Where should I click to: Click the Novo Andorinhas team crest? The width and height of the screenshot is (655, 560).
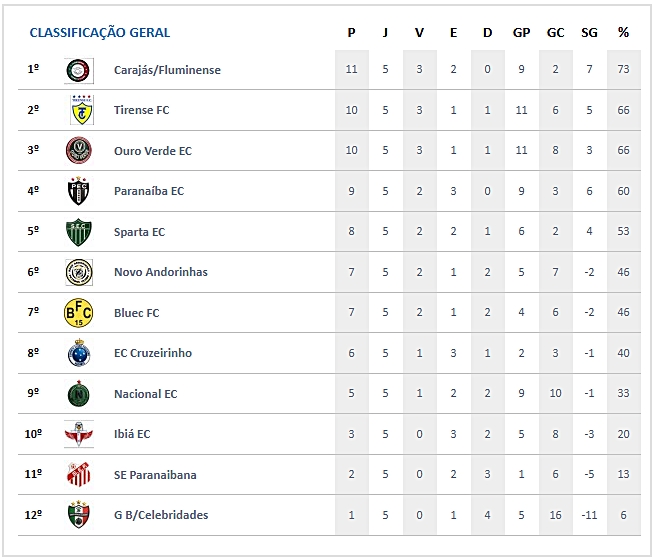[x=79, y=272]
